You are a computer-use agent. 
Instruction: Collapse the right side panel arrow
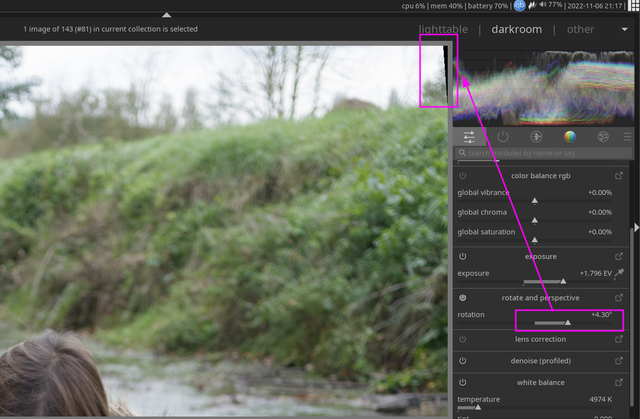[x=636, y=227]
